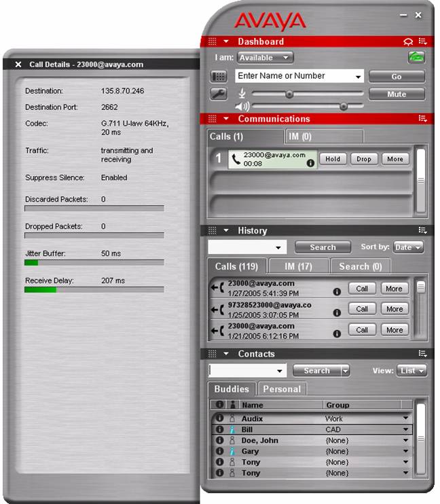440x504 pixels.
Task: Collapse the Dashboard panel
Action: [226, 41]
